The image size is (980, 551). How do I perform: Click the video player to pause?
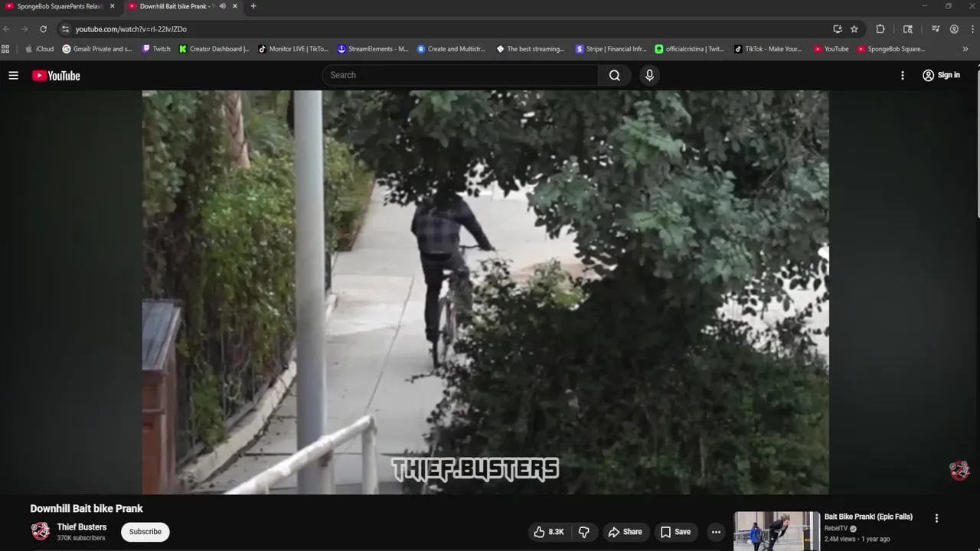(485, 292)
